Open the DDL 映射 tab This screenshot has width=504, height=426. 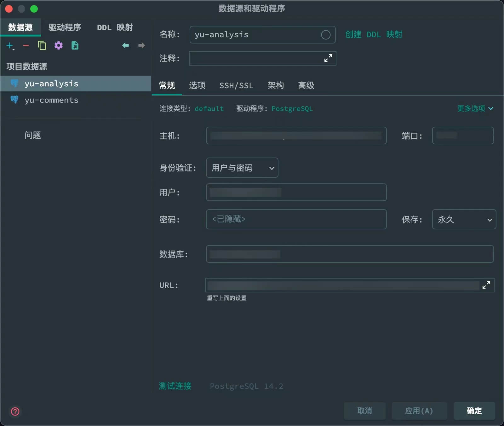click(115, 27)
